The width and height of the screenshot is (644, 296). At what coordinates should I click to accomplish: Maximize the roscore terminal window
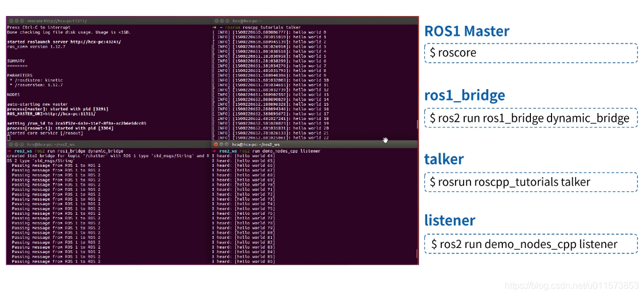click(x=22, y=21)
